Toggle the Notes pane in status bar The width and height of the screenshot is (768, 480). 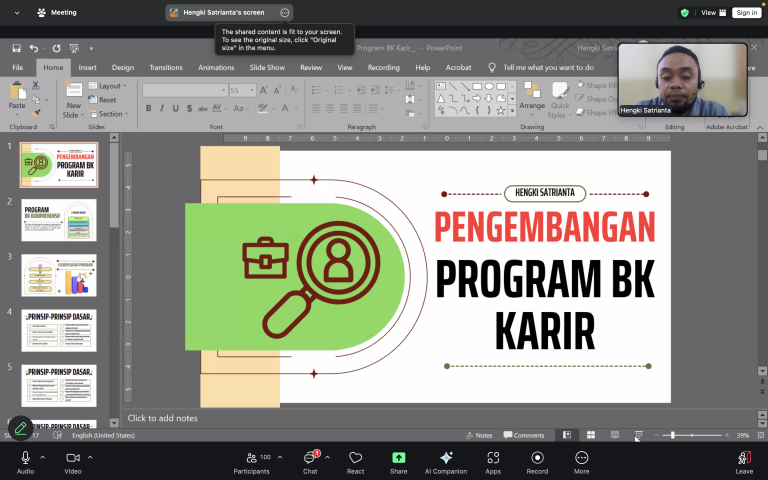[479, 435]
